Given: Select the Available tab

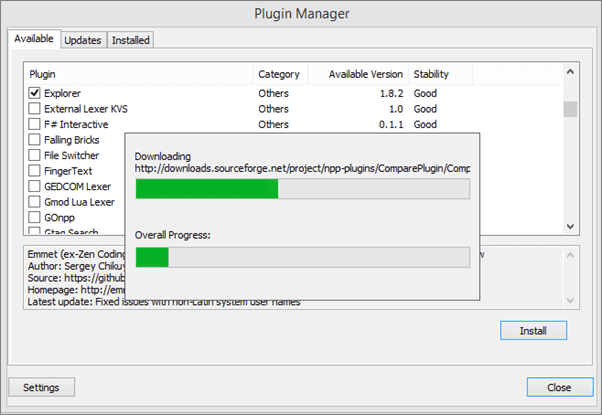Looking at the screenshot, I should tap(33, 39).
